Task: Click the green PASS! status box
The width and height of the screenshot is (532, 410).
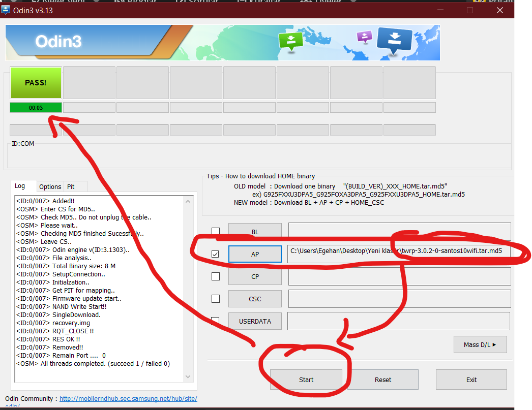Action: (36, 83)
